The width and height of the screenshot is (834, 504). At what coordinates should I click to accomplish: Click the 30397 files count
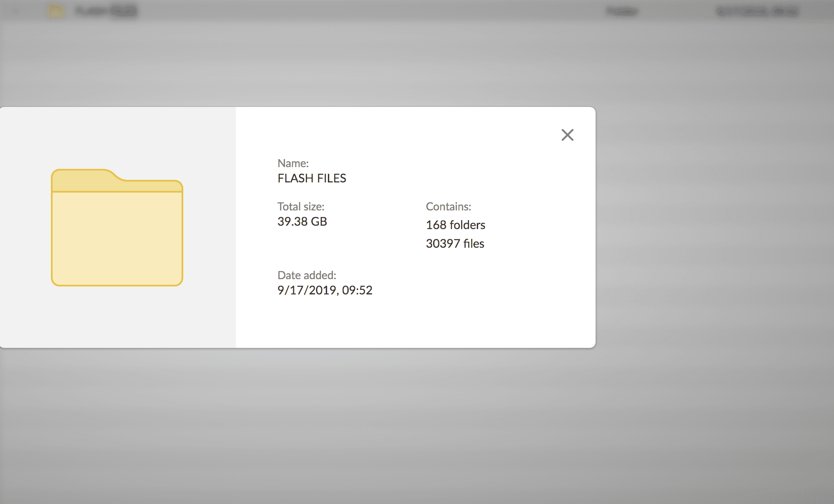tap(455, 243)
